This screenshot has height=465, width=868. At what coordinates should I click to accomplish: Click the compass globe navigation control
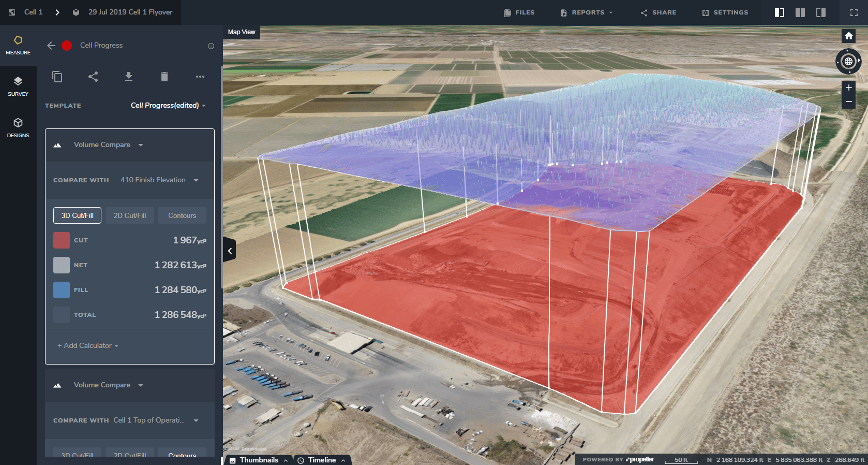tap(848, 62)
